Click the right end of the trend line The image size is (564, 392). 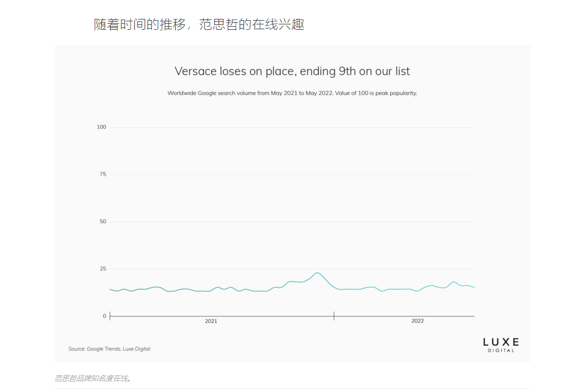[474, 287]
